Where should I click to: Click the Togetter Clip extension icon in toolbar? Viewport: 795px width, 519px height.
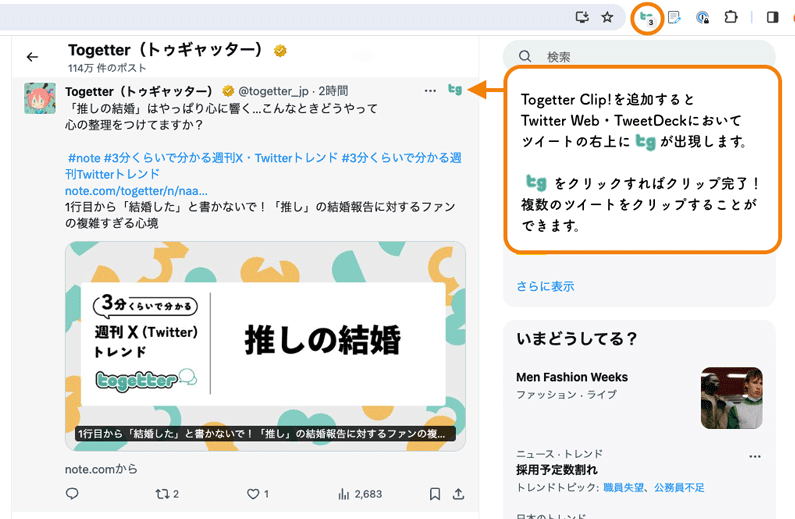[x=648, y=17]
